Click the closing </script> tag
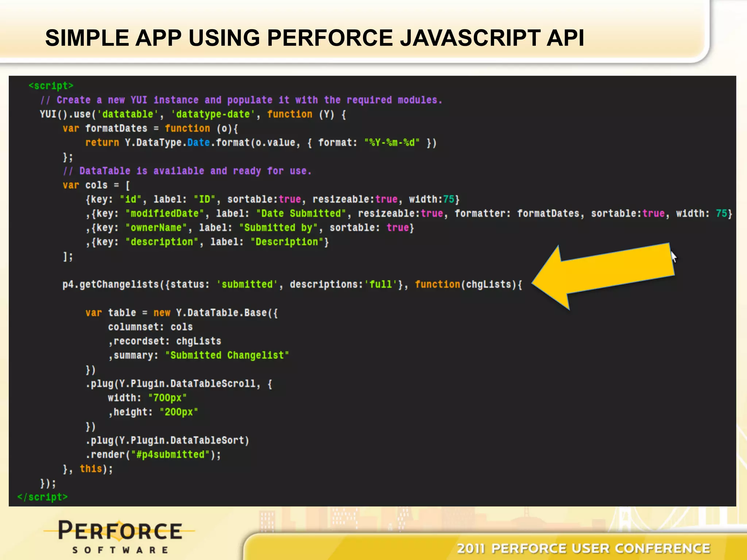The height and width of the screenshot is (560, 747). point(42,497)
